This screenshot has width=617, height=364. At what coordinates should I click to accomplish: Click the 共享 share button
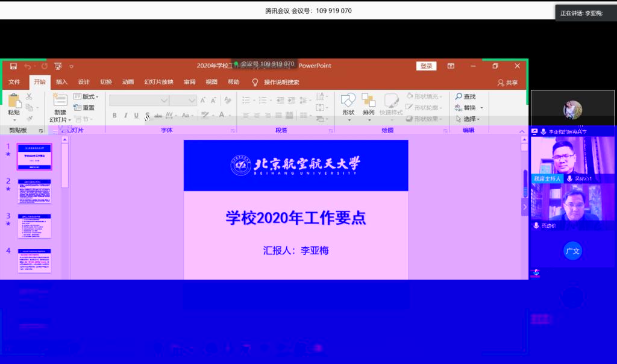[507, 83]
